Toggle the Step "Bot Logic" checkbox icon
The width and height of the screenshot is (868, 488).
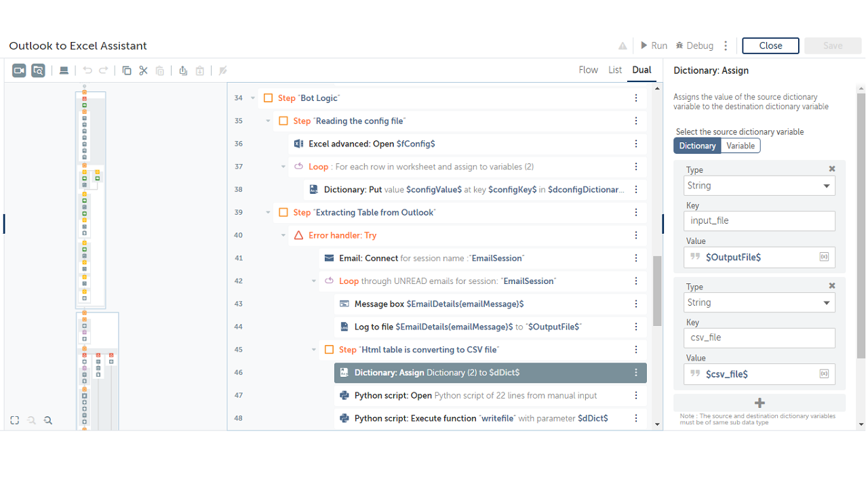269,98
